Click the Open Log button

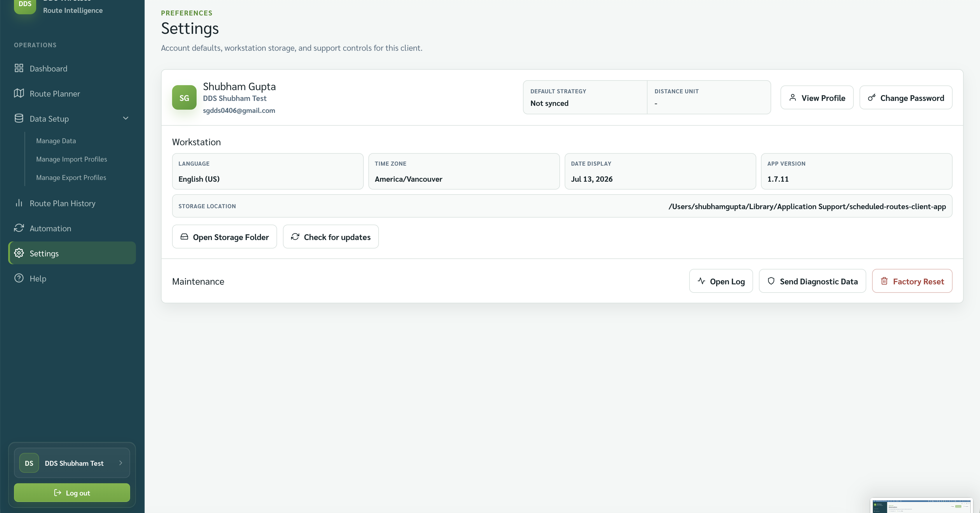pos(721,281)
